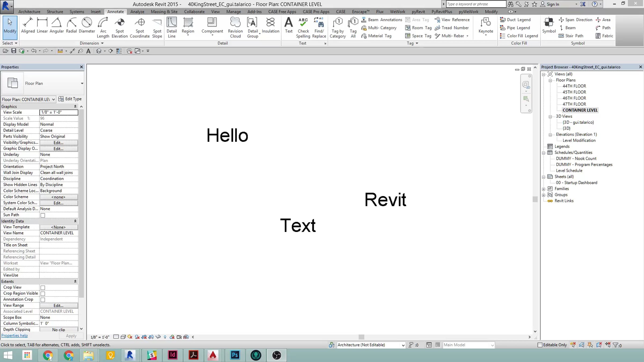
Task: Toggle the Editable Only checkbox
Action: 540,345
